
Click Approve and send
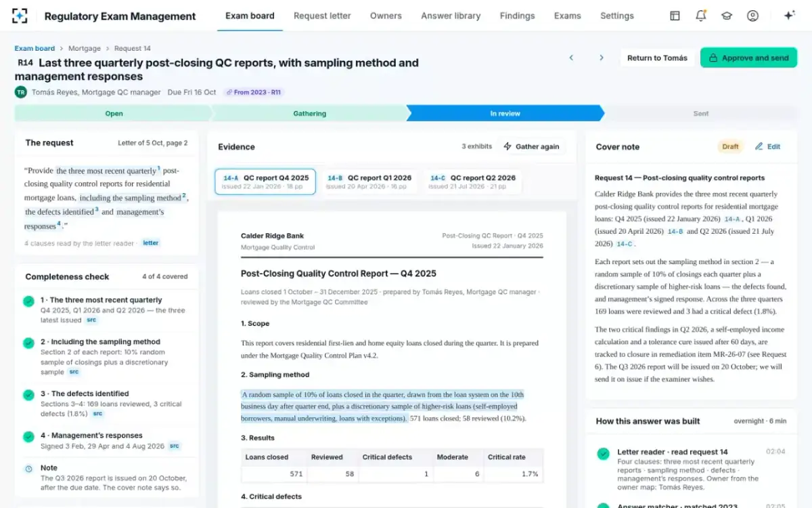(x=748, y=58)
